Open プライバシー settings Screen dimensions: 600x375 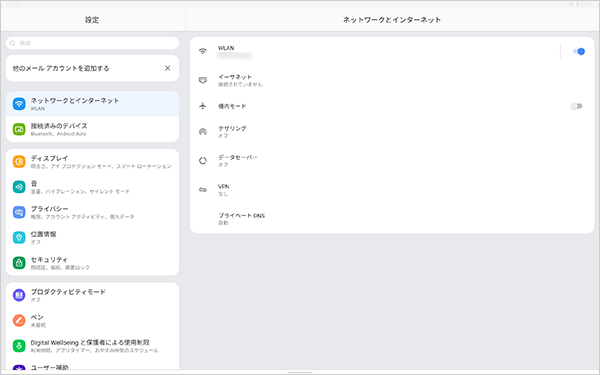coord(92,212)
